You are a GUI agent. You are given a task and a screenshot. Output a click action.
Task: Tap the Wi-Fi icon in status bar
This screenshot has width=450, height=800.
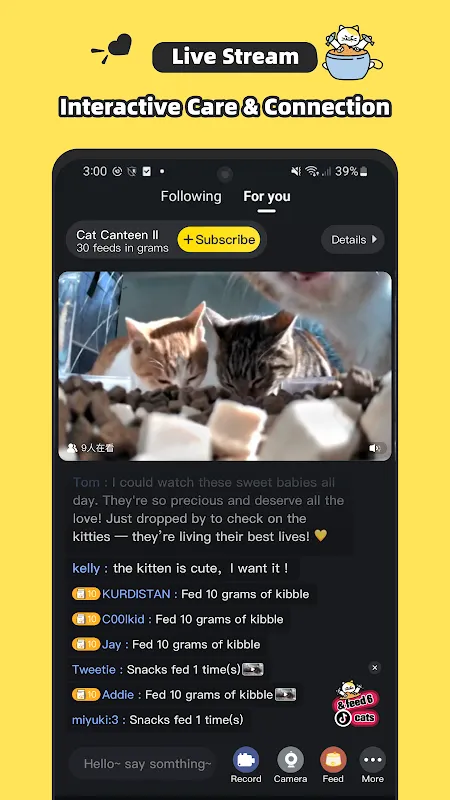point(312,171)
